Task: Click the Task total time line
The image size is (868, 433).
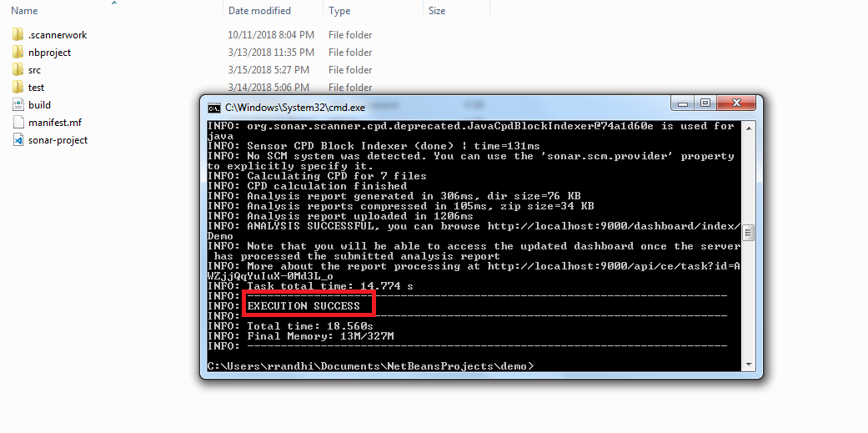Action: pyautogui.click(x=310, y=286)
